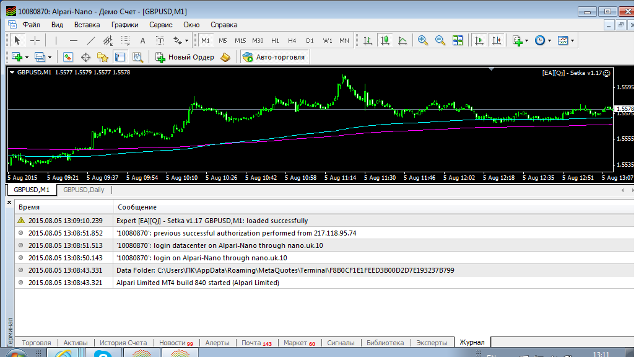Open the Почта tab
The image size is (644, 357).
tap(256, 343)
